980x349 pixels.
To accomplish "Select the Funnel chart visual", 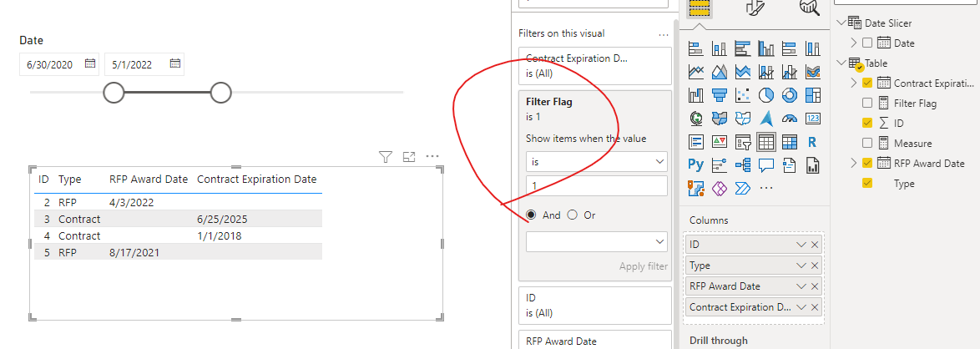I will click(x=720, y=95).
